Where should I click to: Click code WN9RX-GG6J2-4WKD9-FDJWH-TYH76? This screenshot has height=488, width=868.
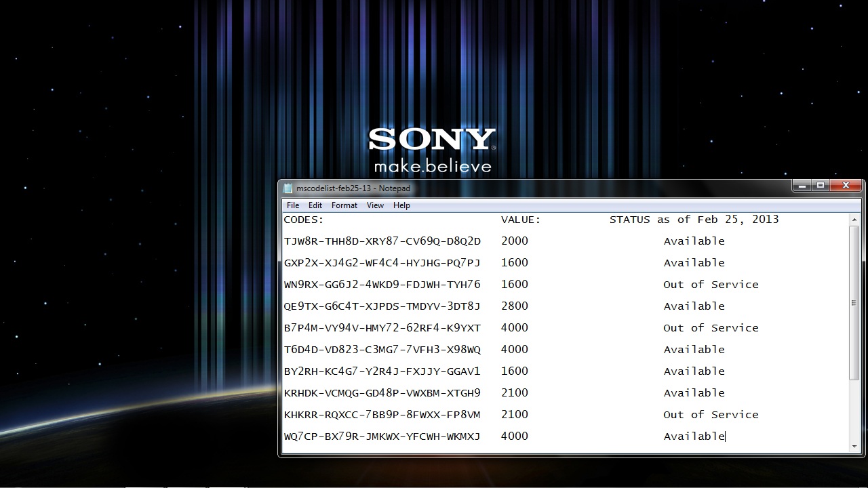click(382, 285)
